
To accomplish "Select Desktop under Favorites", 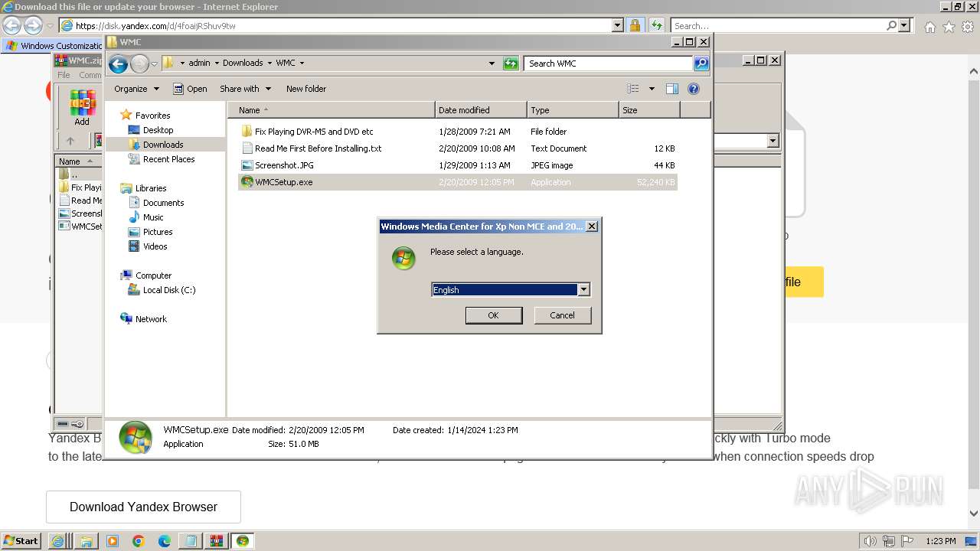I will coord(158,130).
